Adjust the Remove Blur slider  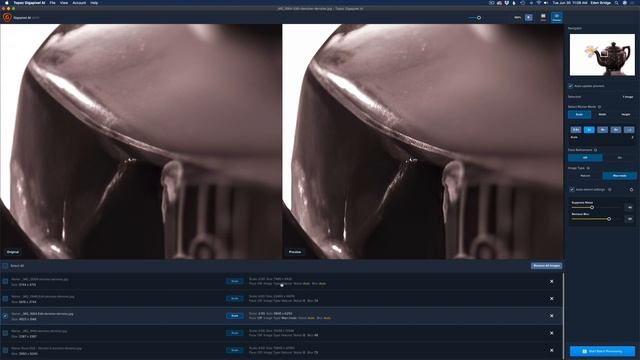click(609, 219)
